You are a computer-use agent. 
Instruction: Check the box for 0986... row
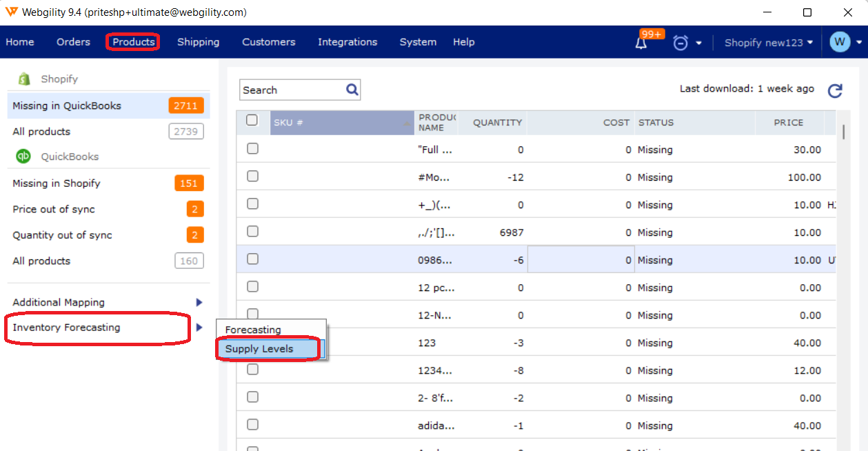click(252, 259)
